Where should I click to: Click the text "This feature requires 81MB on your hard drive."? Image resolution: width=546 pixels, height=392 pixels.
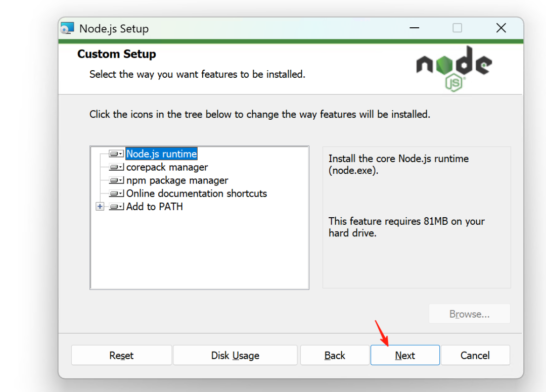(x=406, y=227)
